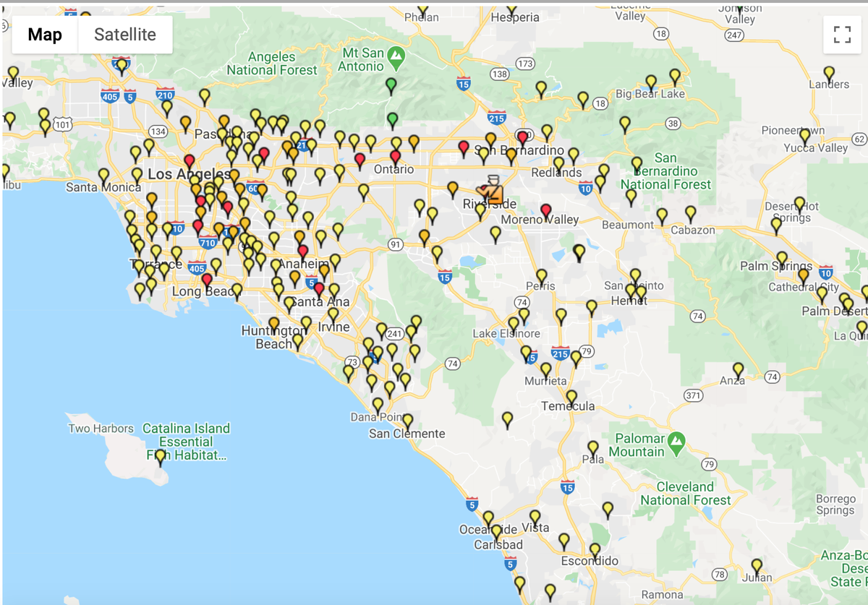Click the Cleveland National Forest label
This screenshot has width=868, height=605.
coord(686,493)
